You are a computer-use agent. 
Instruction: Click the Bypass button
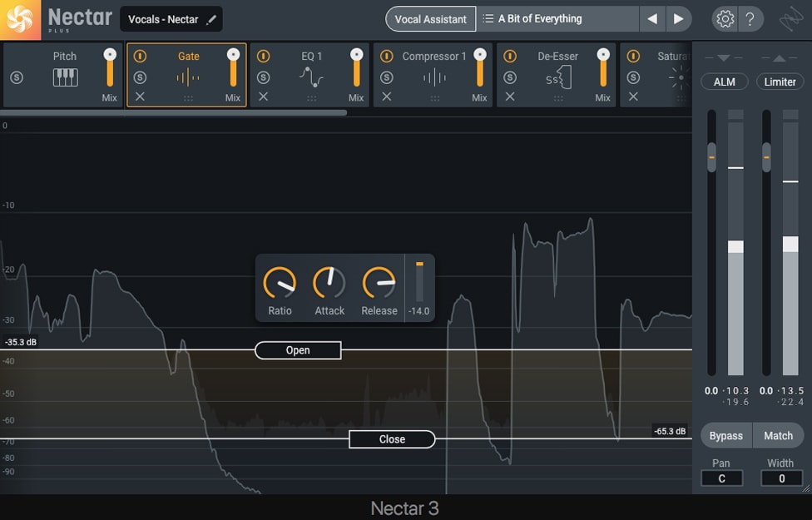(x=726, y=436)
